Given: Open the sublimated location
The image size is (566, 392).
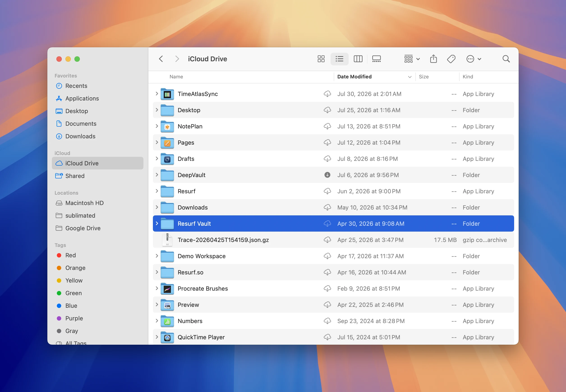Looking at the screenshot, I should [97, 215].
